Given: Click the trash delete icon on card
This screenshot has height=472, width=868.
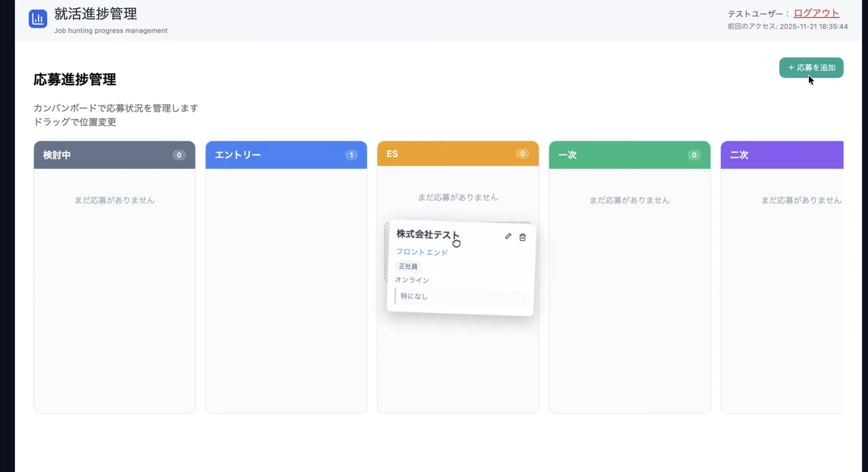Looking at the screenshot, I should pos(522,237).
